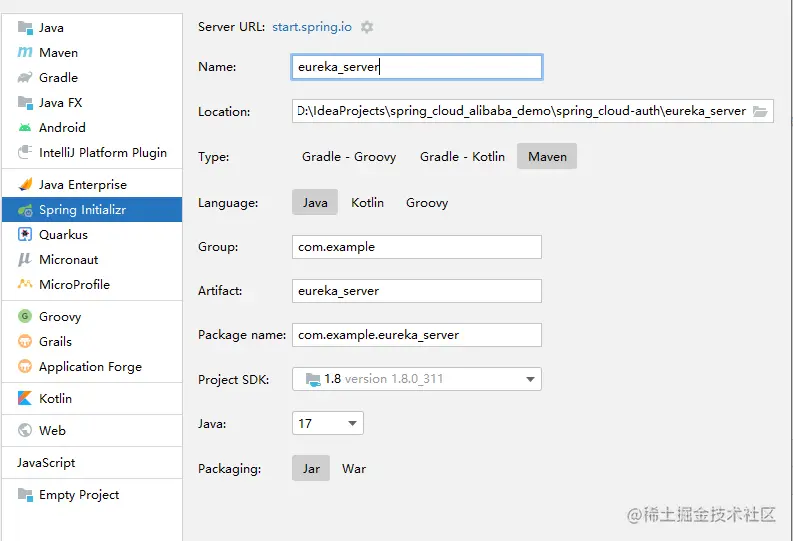Select Java project generator text

click(52, 28)
